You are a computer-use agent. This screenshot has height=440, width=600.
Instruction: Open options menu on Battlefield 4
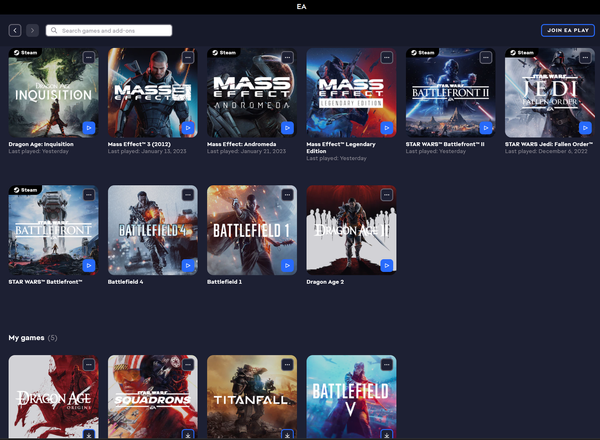(x=188, y=195)
